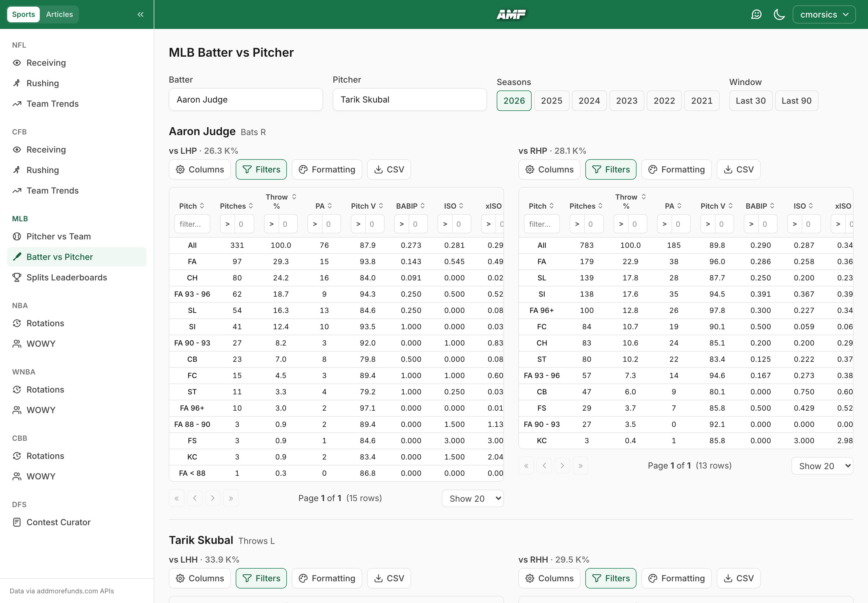Open NFL Team Trends
The image size is (868, 603).
pos(52,103)
